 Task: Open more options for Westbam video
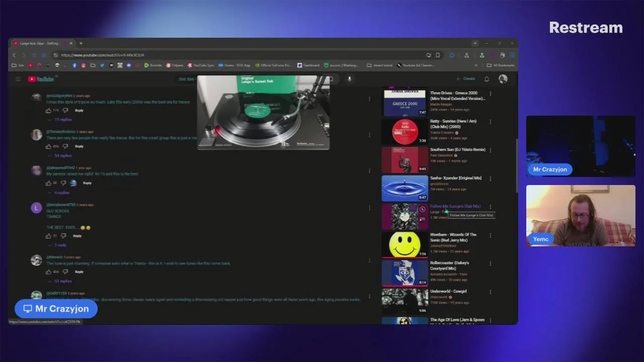coord(491,235)
